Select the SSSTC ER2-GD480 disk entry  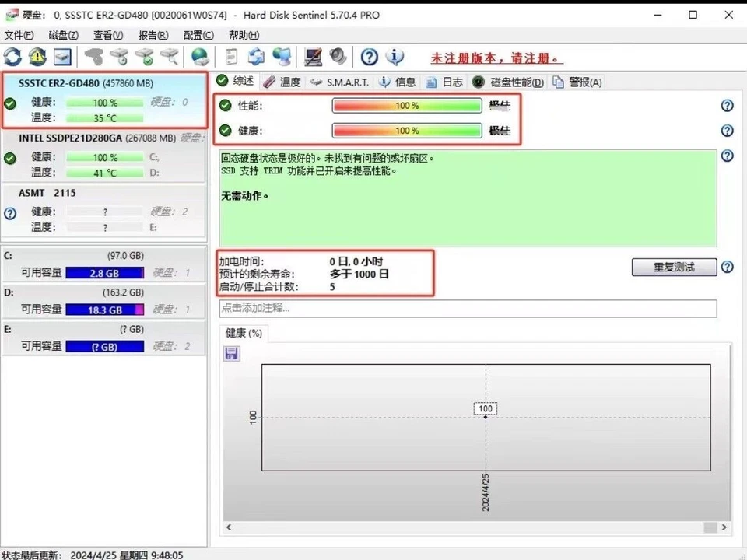(x=104, y=100)
